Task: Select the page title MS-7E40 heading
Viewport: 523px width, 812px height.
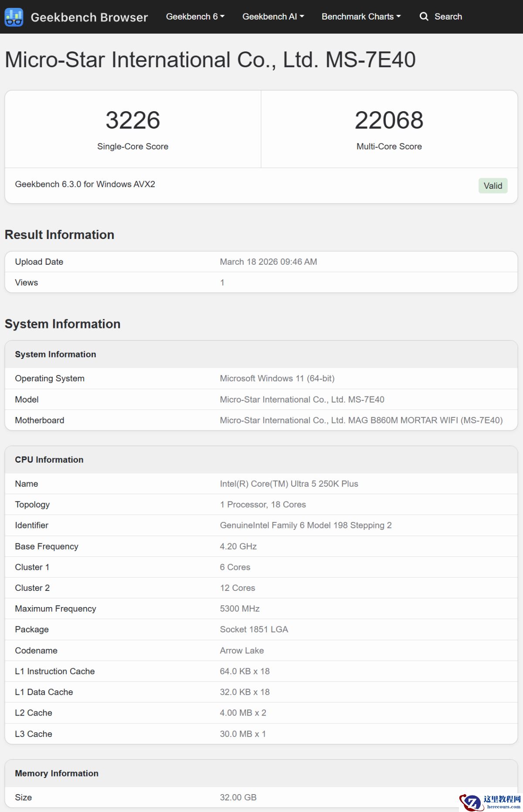Action: click(x=210, y=59)
